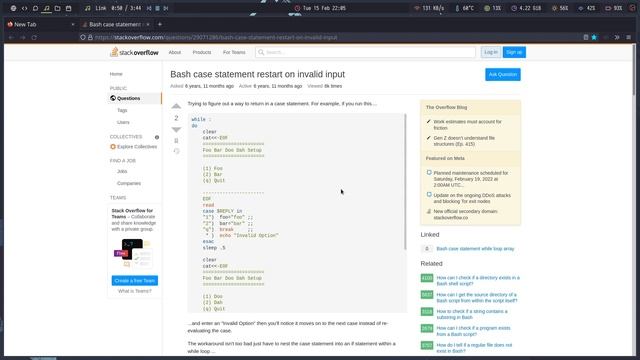The image size is (640, 360).
Task: Switch to Bash case statement tab
Action: 116,24
